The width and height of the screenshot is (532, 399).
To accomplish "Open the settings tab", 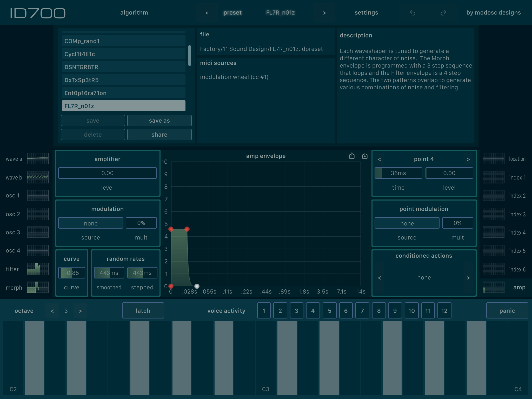I will coord(366,12).
